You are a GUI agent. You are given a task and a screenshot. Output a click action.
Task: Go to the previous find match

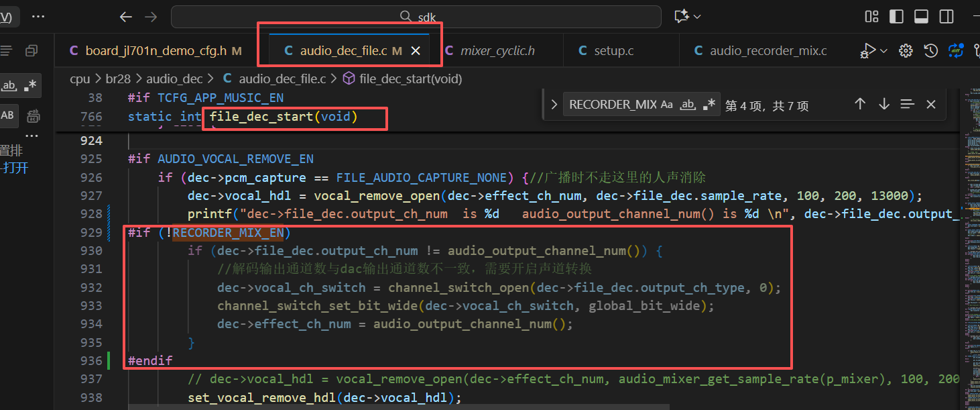tap(860, 104)
